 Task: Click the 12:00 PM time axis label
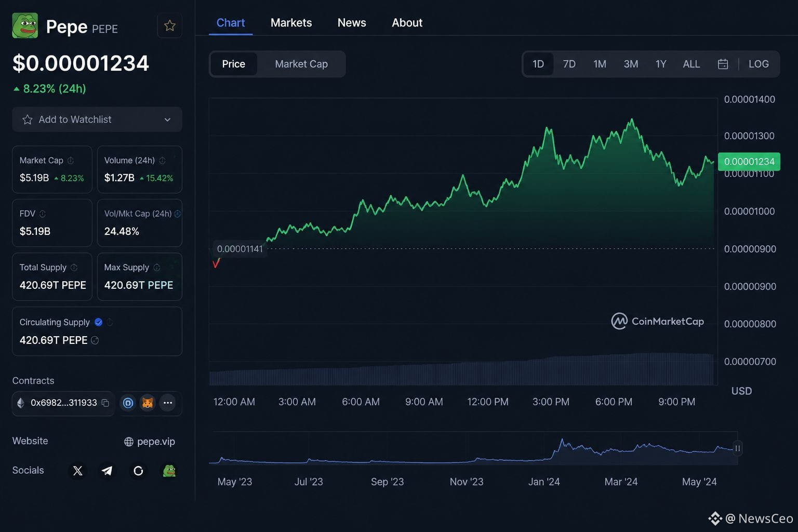(488, 402)
